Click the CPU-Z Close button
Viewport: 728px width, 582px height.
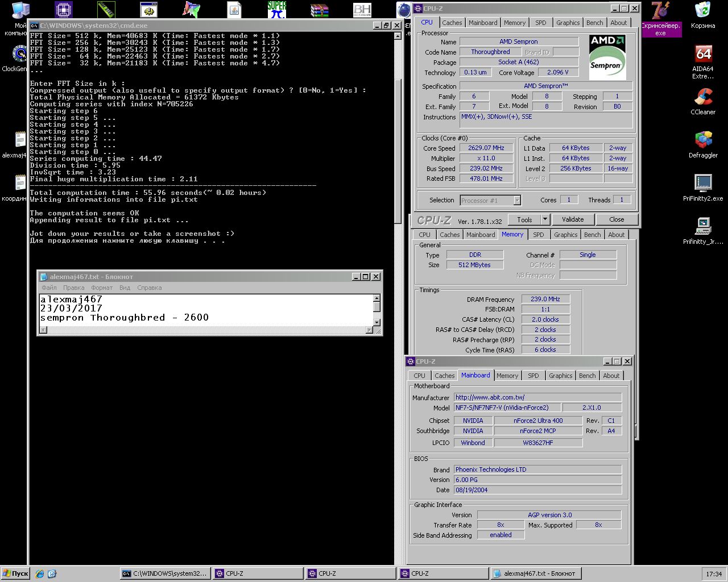point(617,219)
